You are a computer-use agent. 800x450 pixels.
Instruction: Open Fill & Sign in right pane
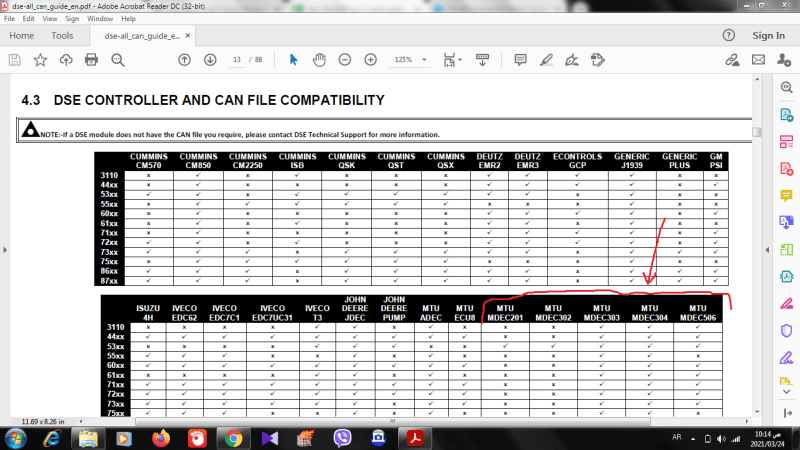pyautogui.click(x=786, y=358)
